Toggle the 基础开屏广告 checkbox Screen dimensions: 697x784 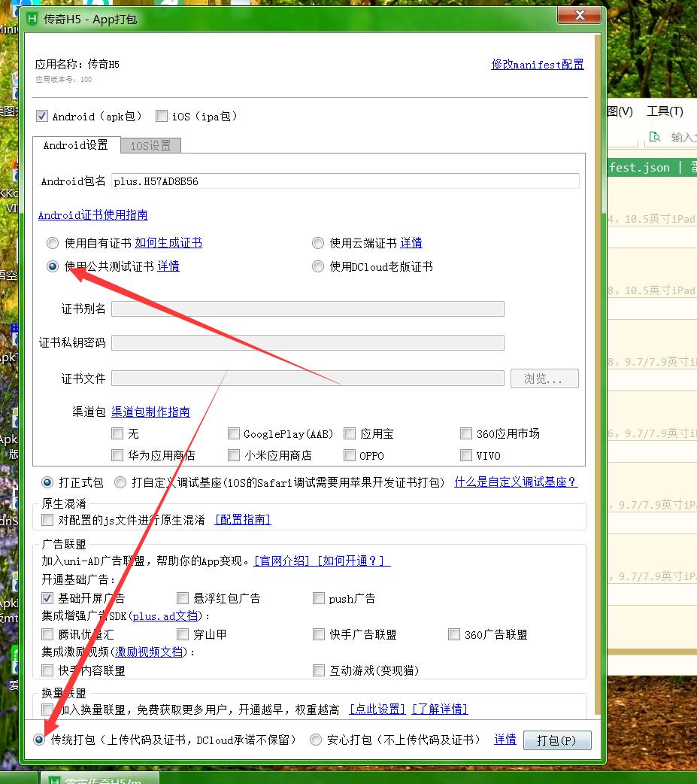48,598
